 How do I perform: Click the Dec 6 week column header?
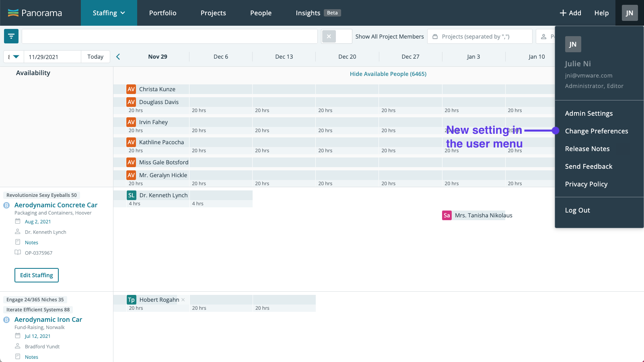(x=221, y=57)
